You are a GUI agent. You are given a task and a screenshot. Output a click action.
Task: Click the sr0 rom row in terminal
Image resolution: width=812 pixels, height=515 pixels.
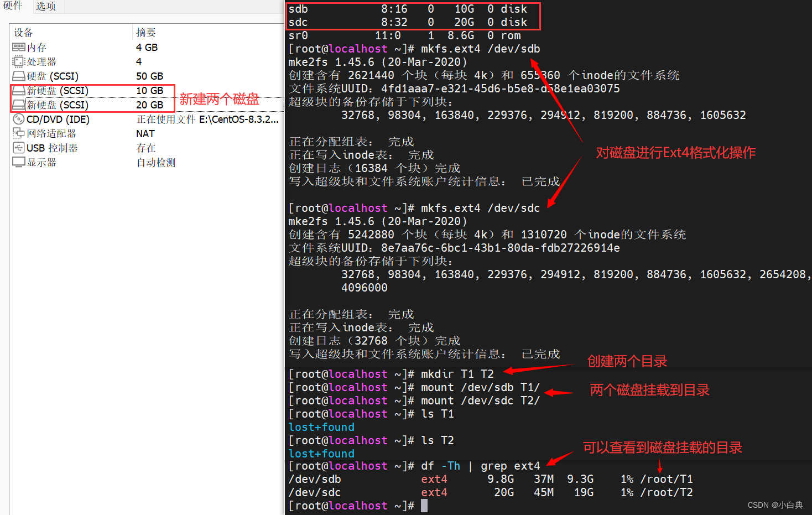[404, 36]
